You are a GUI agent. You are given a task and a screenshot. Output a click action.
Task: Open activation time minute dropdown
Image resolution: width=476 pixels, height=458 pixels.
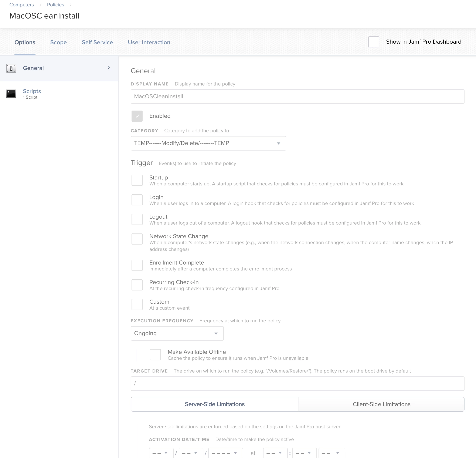[305, 453]
